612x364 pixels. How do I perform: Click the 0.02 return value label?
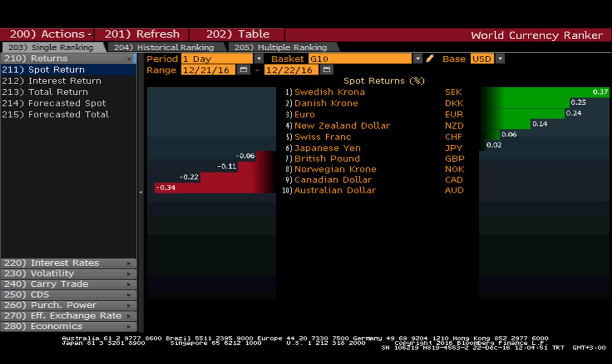click(494, 145)
